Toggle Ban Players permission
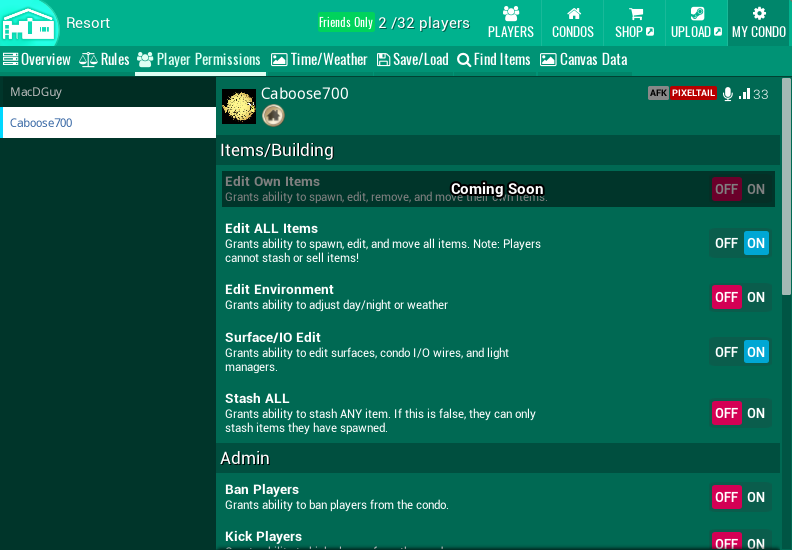Viewport: 792px width, 550px height. [x=741, y=497]
